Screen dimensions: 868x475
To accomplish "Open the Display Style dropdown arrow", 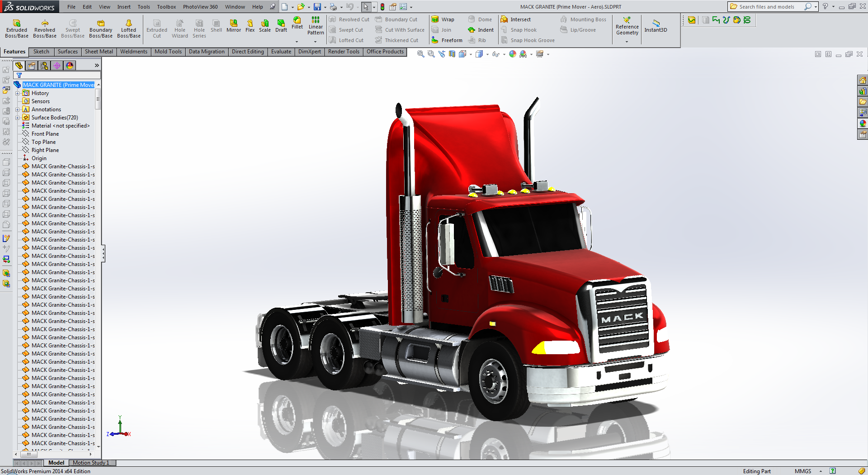I will [487, 54].
